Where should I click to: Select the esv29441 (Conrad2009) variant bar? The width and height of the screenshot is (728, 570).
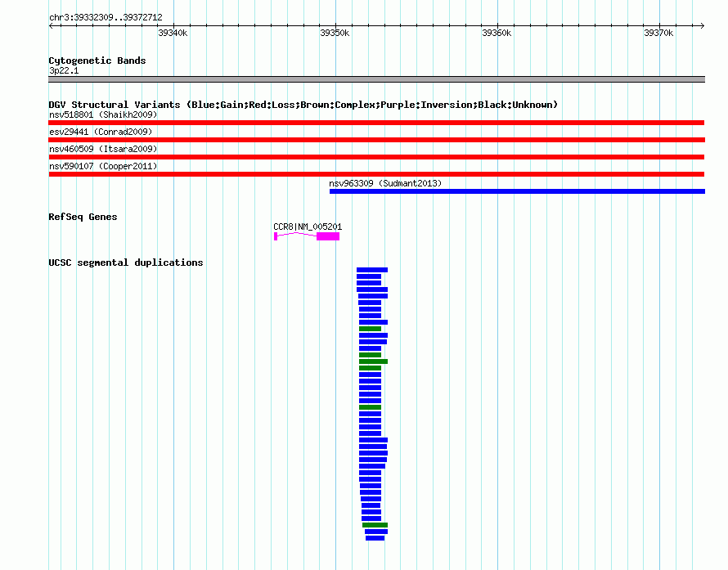[376, 140]
